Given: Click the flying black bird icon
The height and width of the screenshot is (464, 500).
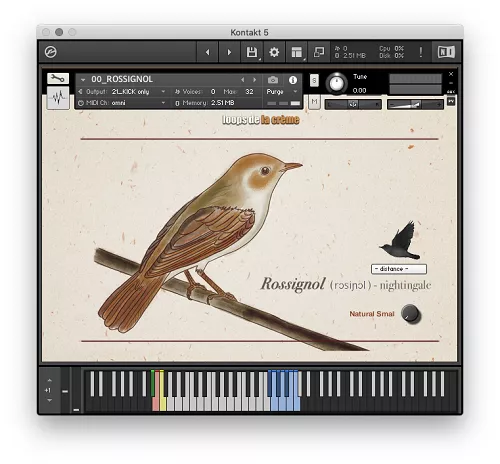Looking at the screenshot, I should tap(401, 240).
